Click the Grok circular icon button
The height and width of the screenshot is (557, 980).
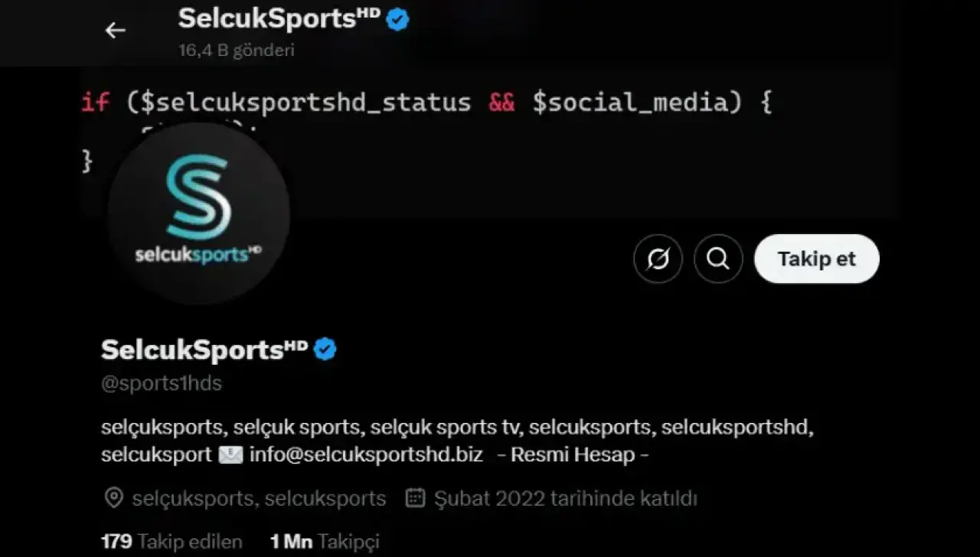[x=658, y=259]
